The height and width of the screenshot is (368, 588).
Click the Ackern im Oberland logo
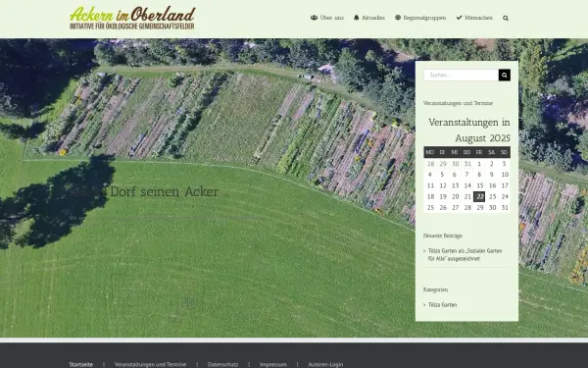(x=132, y=18)
